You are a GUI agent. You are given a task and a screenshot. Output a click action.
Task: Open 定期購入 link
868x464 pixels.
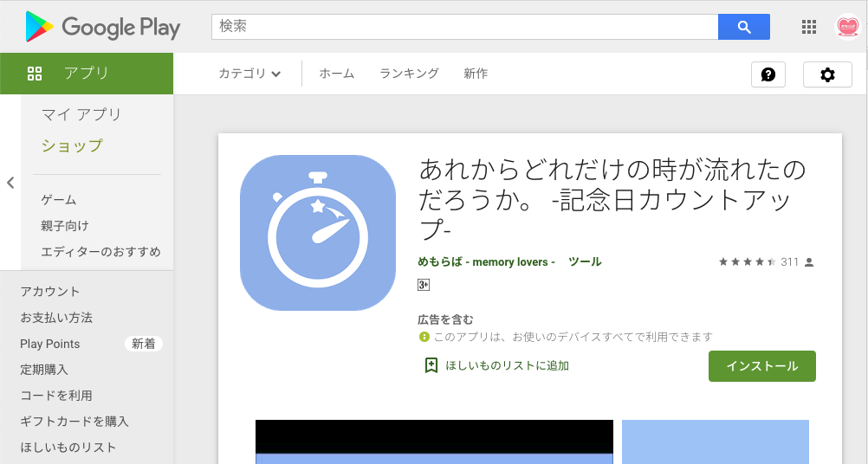pos(44,370)
